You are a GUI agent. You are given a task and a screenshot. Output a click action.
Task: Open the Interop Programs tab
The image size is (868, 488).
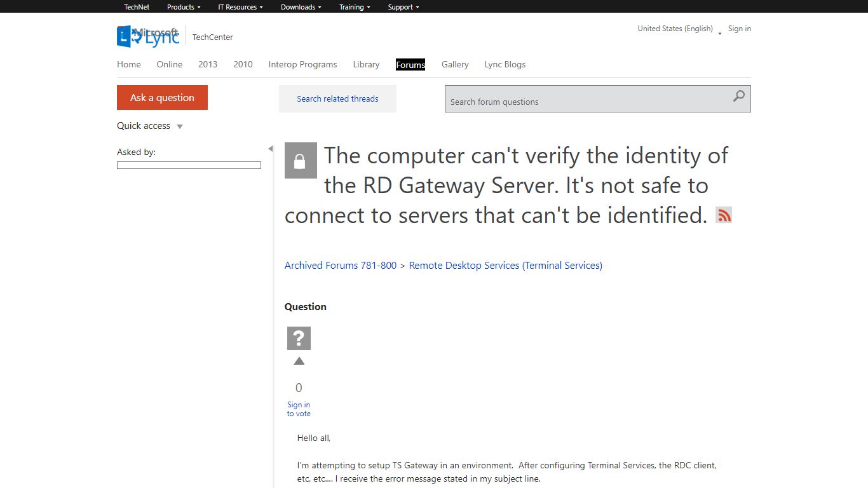tap(302, 64)
